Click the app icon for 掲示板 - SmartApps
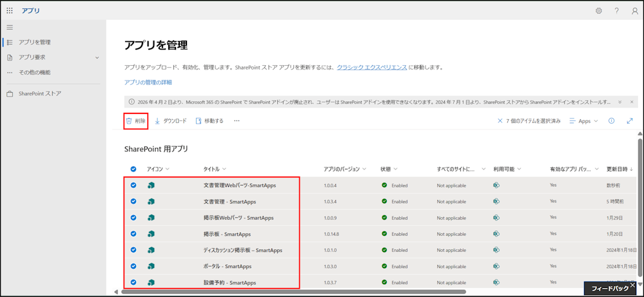Viewport: 644px width, 297px height. (x=151, y=234)
